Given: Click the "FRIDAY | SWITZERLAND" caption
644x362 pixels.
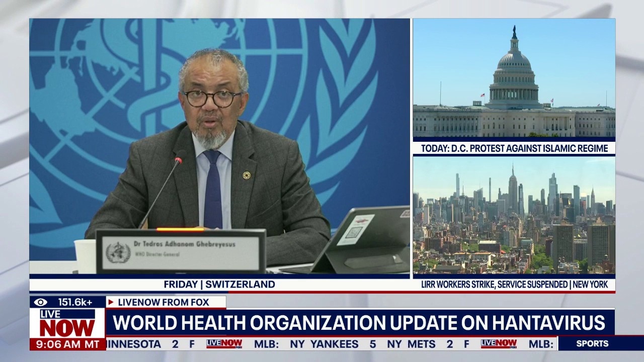Looking at the screenshot, I should (219, 284).
